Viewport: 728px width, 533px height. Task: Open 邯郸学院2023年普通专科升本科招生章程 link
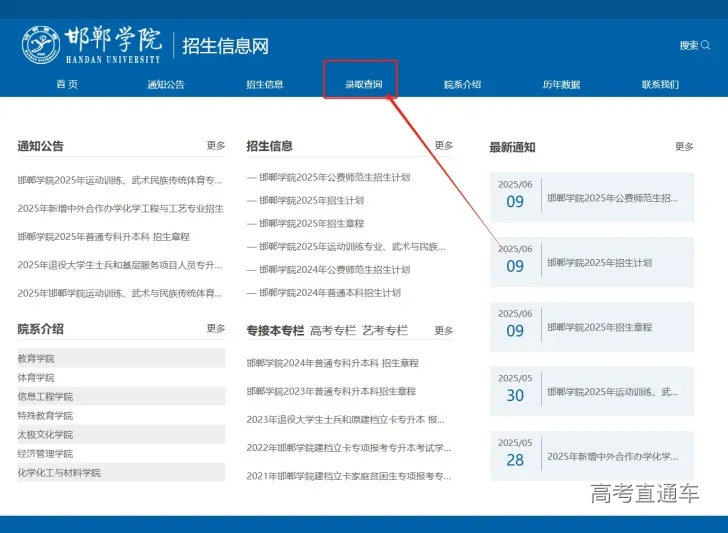pyautogui.click(x=331, y=391)
